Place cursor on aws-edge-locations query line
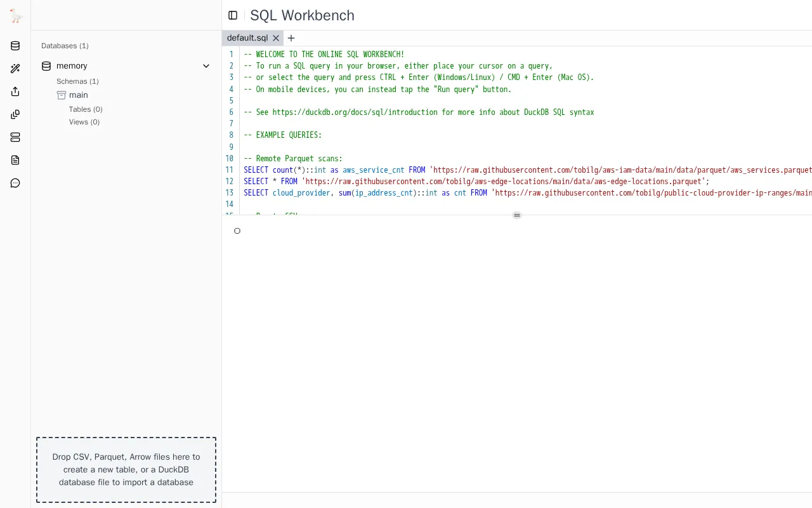This screenshot has width=812, height=508. pyautogui.click(x=476, y=182)
